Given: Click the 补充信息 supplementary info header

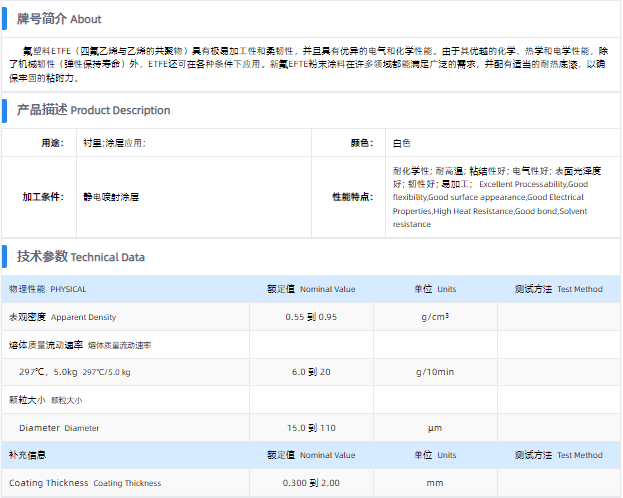Looking at the screenshot, I should click(x=28, y=455).
